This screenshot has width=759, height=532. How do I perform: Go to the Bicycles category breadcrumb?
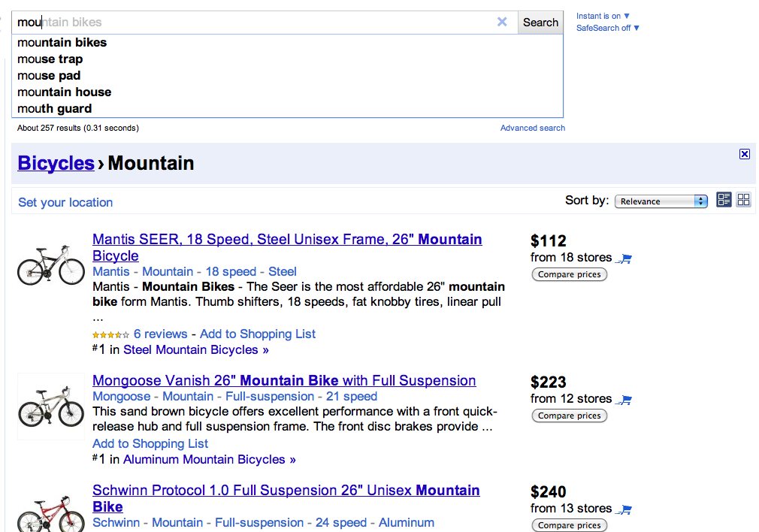[56, 163]
